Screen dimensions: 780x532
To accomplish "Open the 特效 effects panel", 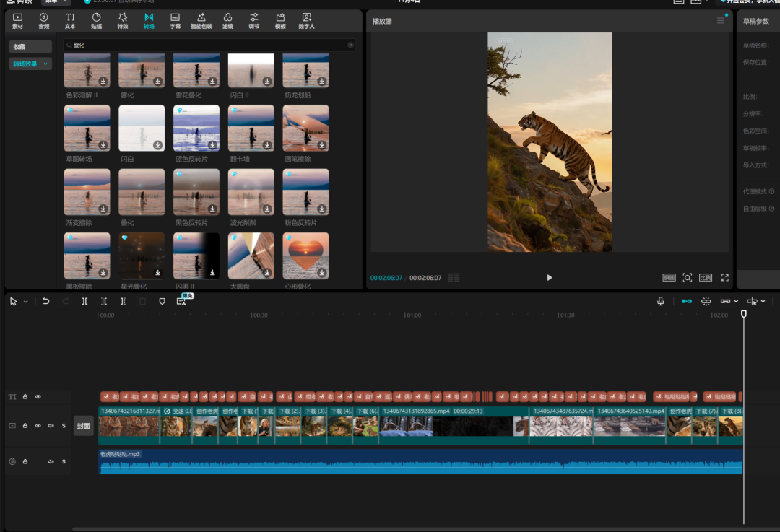I will tap(123, 20).
